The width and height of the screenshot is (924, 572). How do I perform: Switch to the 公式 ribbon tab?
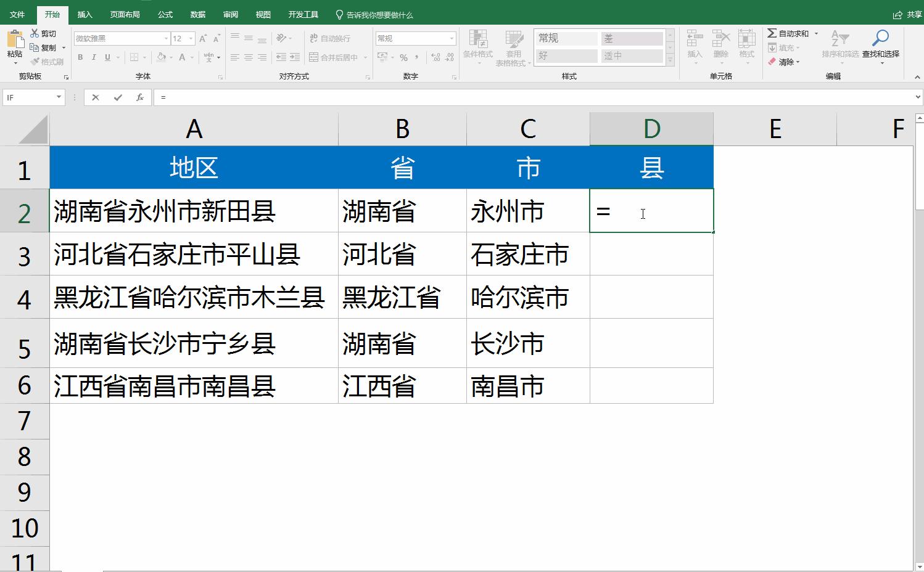[x=164, y=14]
